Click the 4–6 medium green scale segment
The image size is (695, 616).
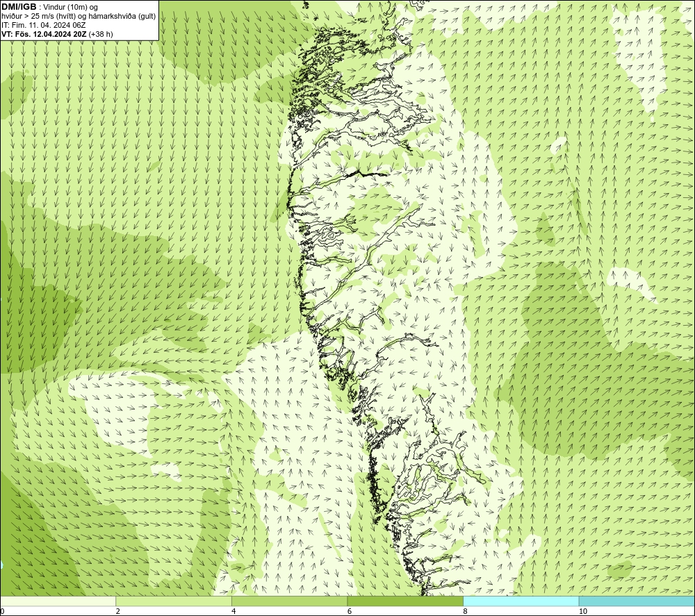289,601
